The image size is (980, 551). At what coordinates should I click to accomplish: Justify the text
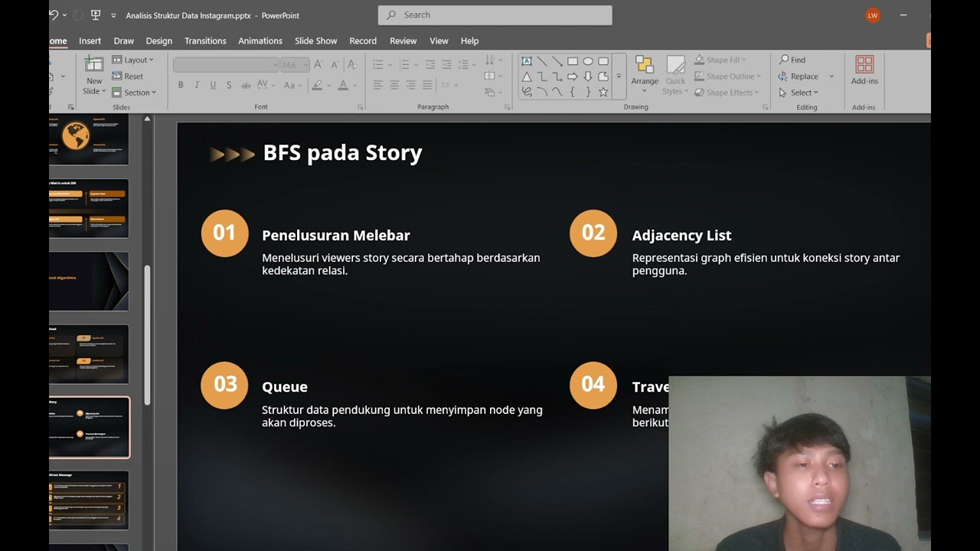point(427,85)
